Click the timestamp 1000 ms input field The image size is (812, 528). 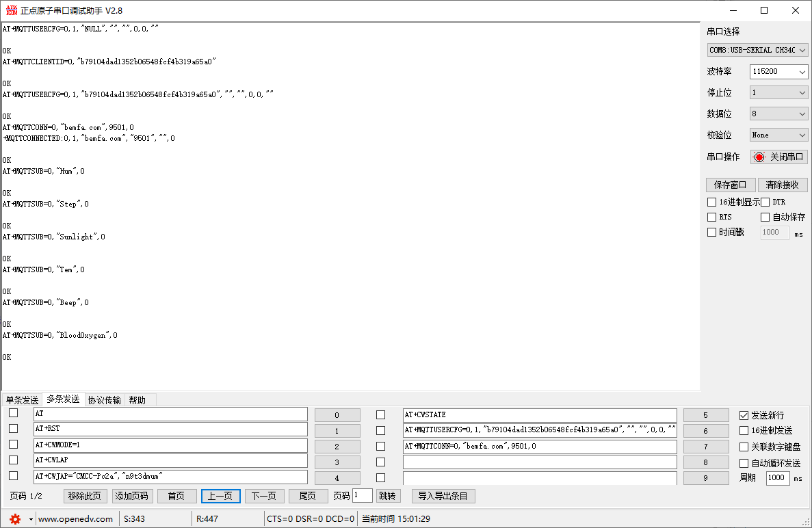click(x=774, y=233)
